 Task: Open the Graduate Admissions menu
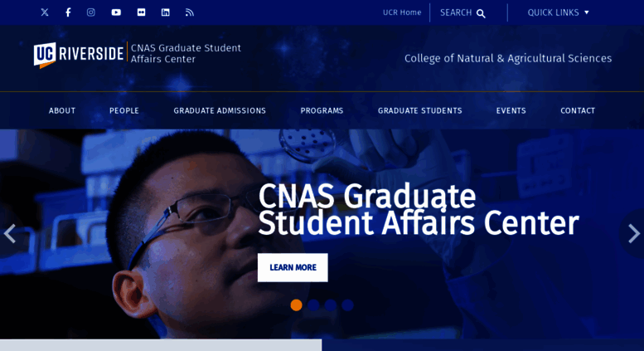tap(220, 110)
